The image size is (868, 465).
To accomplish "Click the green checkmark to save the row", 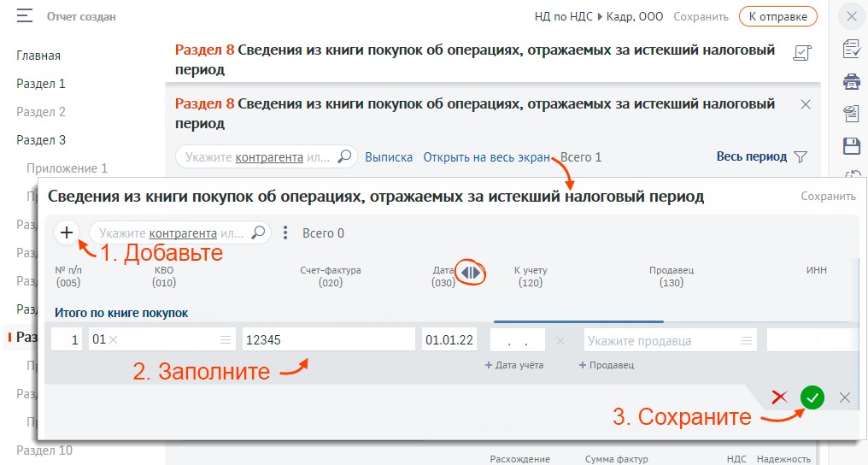I will click(812, 397).
